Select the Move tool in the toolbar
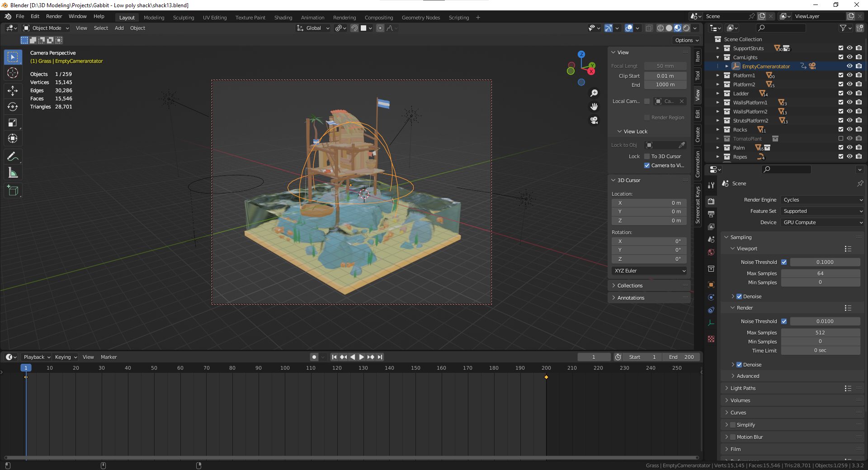 13,91
